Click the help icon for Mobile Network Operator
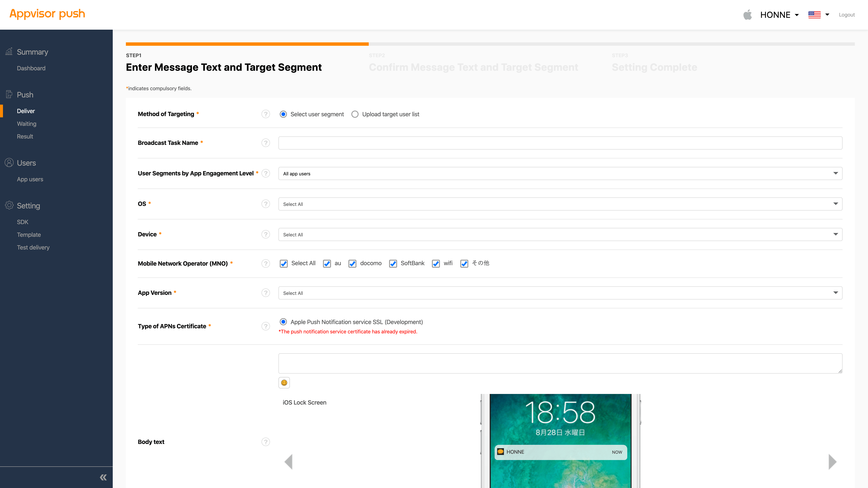Viewport: 868px width, 488px height. (266, 263)
